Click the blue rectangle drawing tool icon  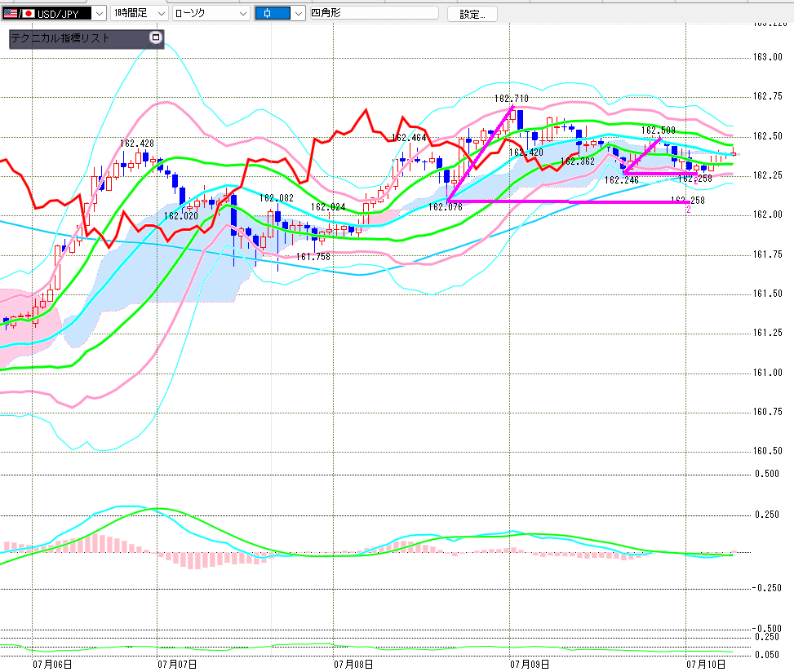pyautogui.click(x=273, y=13)
